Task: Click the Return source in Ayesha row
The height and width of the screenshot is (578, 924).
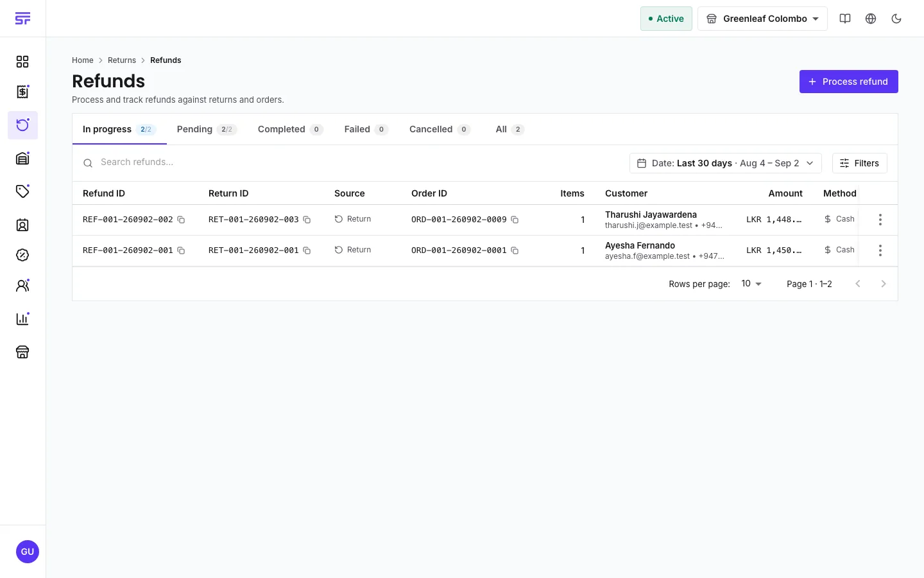Action: tap(353, 250)
